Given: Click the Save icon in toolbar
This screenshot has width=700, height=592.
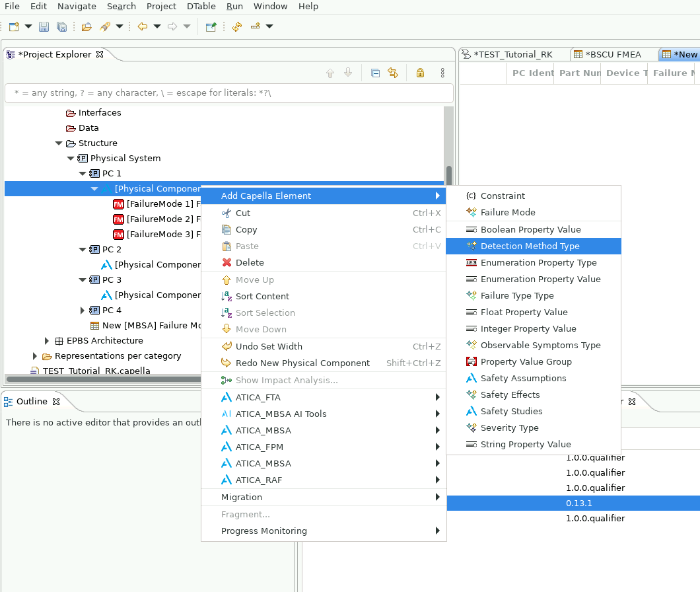Looking at the screenshot, I should (44, 27).
